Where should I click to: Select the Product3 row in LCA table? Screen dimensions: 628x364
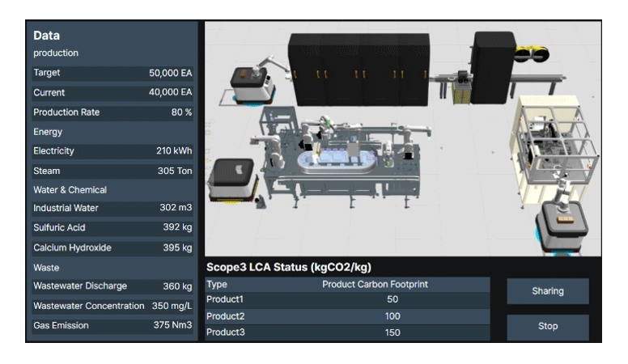coord(347,332)
